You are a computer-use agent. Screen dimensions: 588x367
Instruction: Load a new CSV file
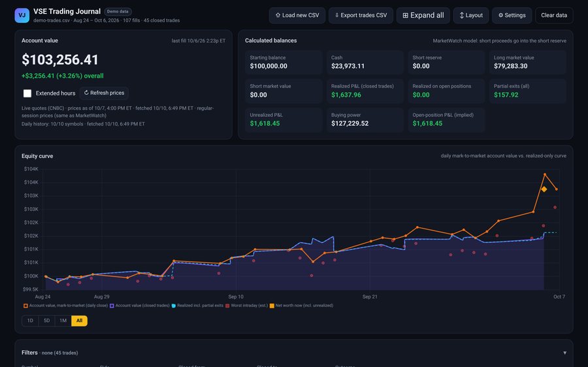[297, 16]
